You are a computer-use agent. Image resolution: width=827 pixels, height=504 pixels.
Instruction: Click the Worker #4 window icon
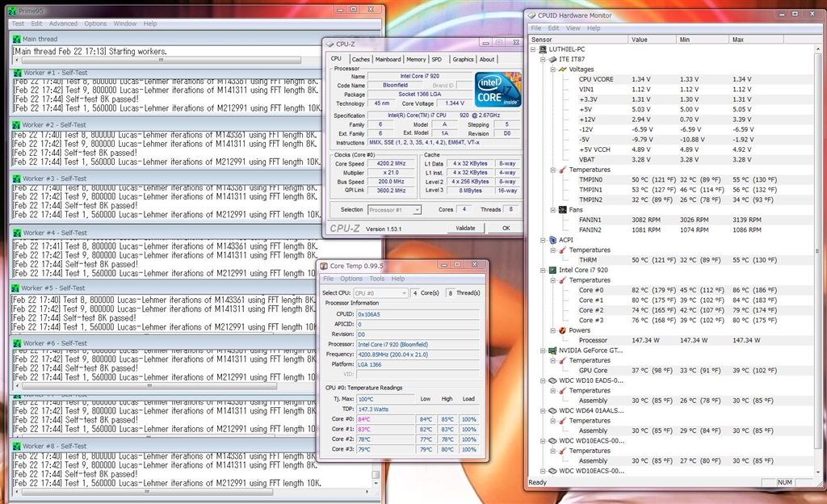(18, 233)
